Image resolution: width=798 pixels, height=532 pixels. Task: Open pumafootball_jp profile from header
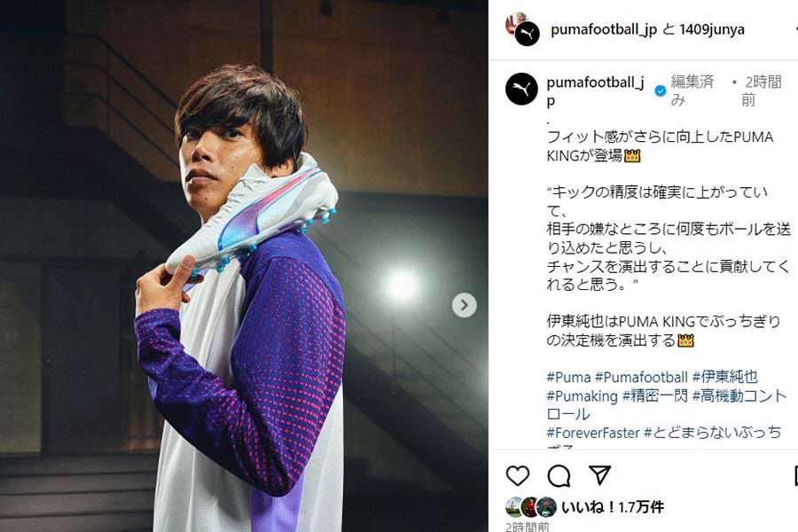[604, 29]
